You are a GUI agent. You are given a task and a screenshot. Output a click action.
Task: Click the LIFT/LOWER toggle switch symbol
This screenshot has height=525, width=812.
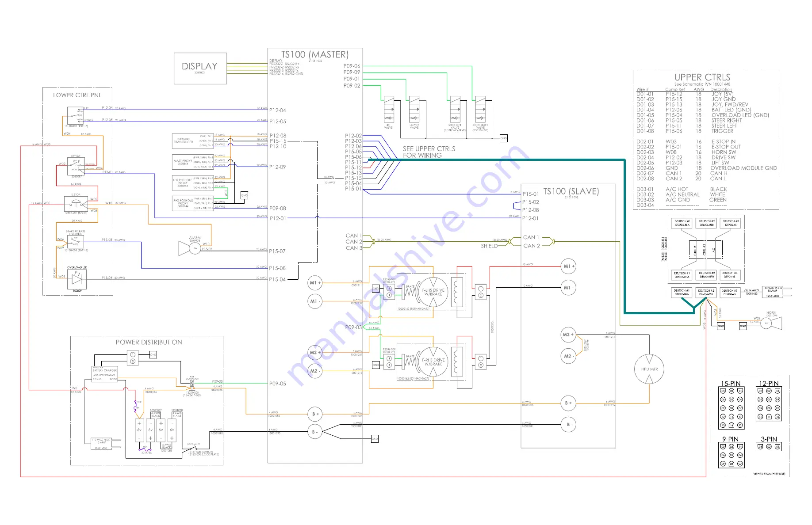[76, 116]
